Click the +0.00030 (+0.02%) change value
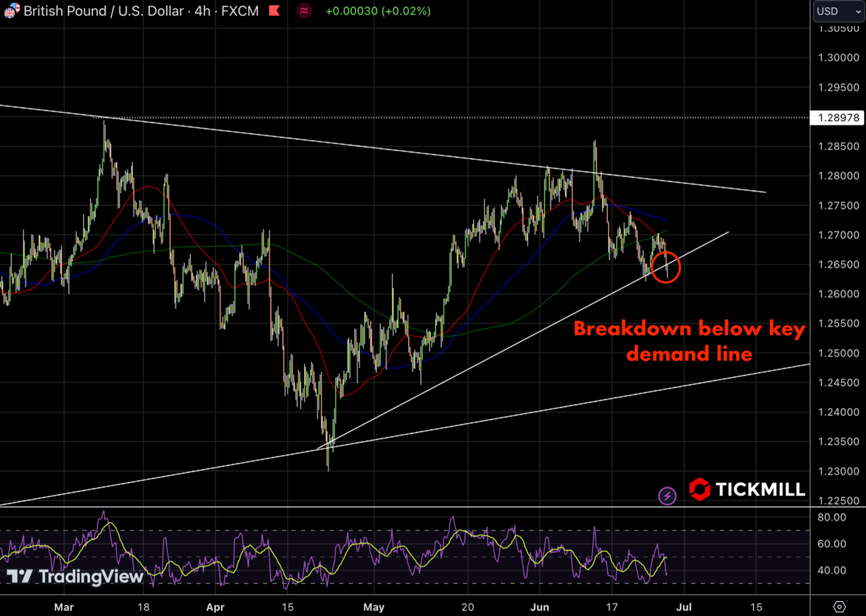Viewport: 866px width, 616px height. 378,11
